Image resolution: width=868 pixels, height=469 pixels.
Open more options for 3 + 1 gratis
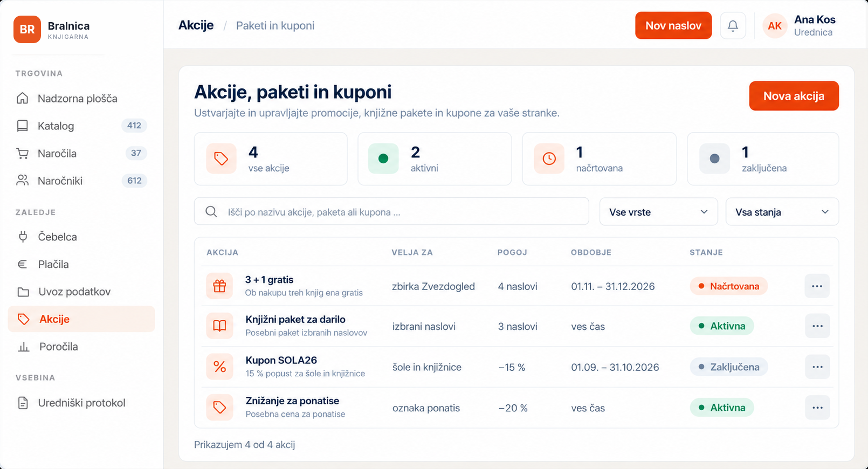pos(817,286)
